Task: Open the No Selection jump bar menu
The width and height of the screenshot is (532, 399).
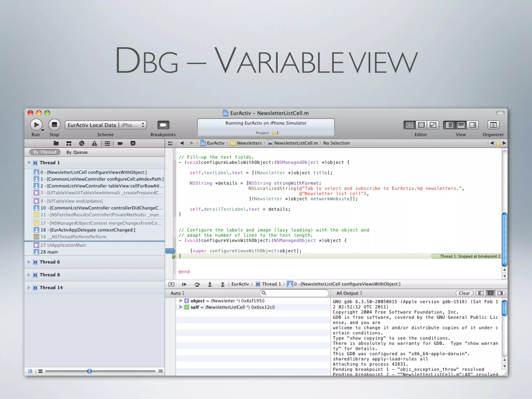Action: point(336,143)
